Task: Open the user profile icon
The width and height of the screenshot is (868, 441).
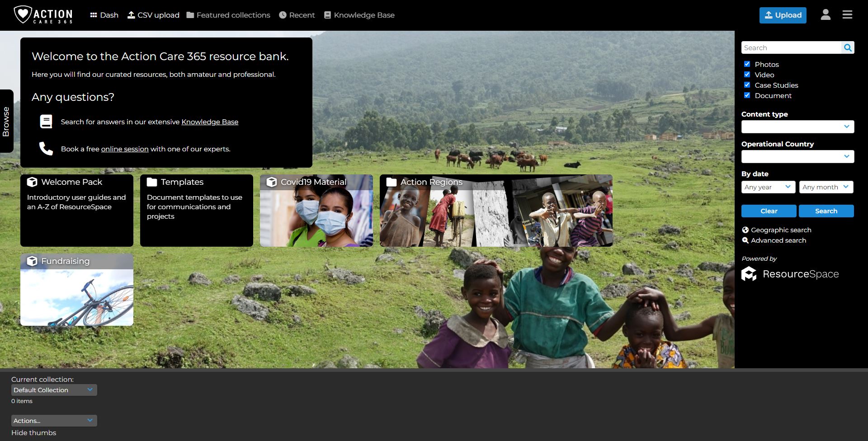Action: pyautogui.click(x=826, y=15)
